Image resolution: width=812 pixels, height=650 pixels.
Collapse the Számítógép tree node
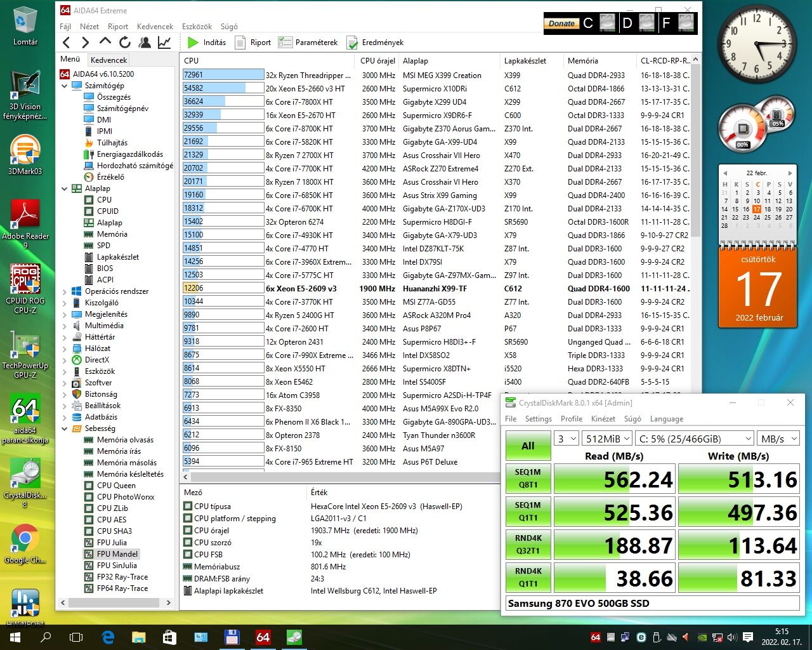click(65, 86)
